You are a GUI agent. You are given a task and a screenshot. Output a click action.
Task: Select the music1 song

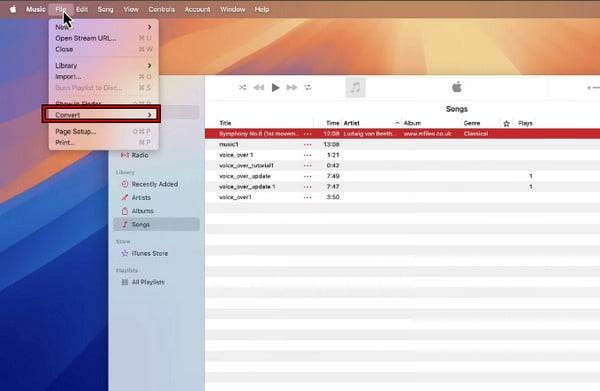pos(402,144)
